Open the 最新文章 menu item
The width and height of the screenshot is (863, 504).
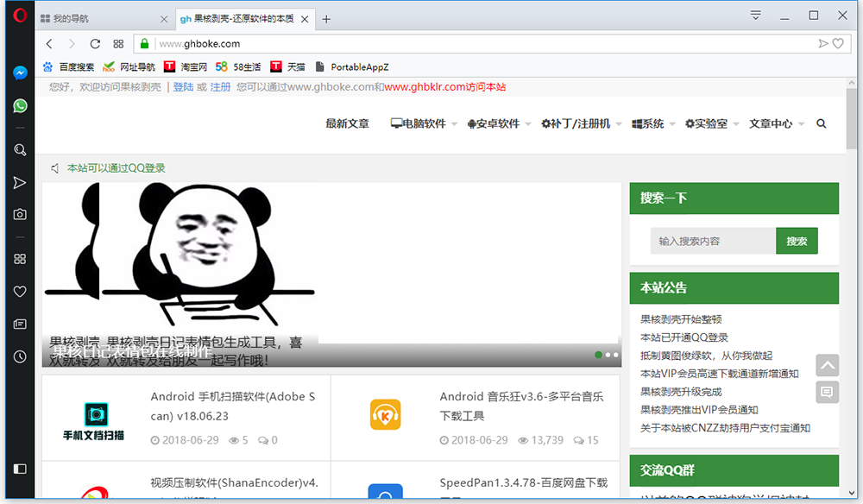tap(347, 123)
